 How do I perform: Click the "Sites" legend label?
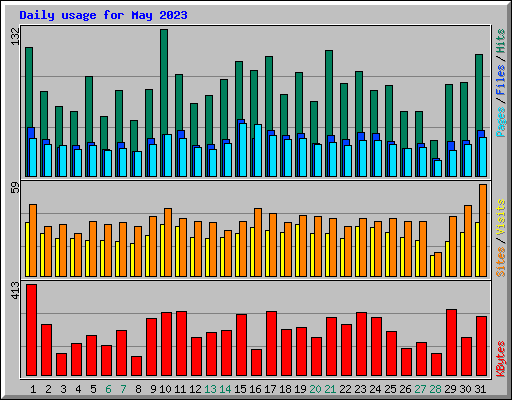tap(500, 262)
